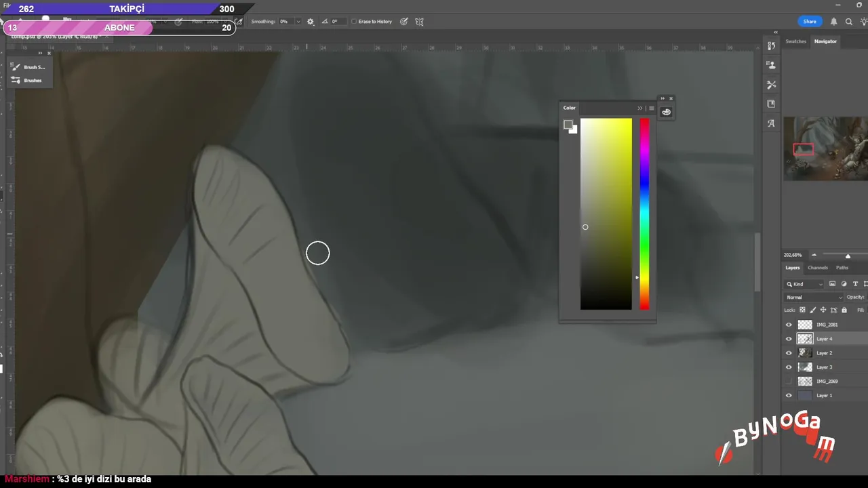Open Brush Settings panel
The image size is (868, 488).
coord(28,67)
